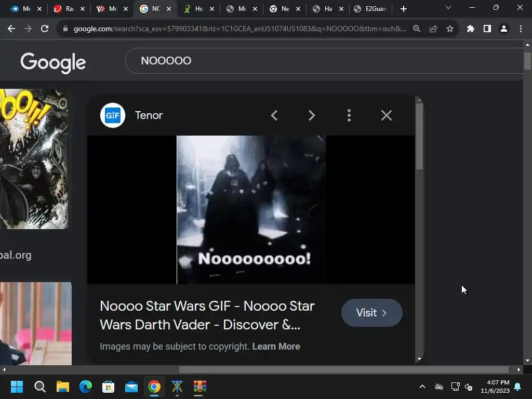Click the muted volume tray icon

coord(469,387)
